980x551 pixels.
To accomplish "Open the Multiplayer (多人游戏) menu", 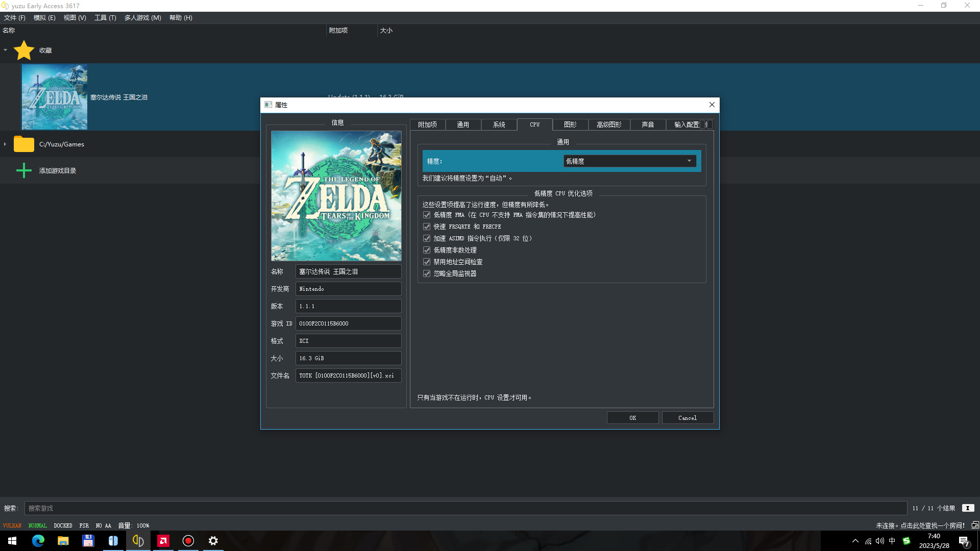I will tap(142, 18).
